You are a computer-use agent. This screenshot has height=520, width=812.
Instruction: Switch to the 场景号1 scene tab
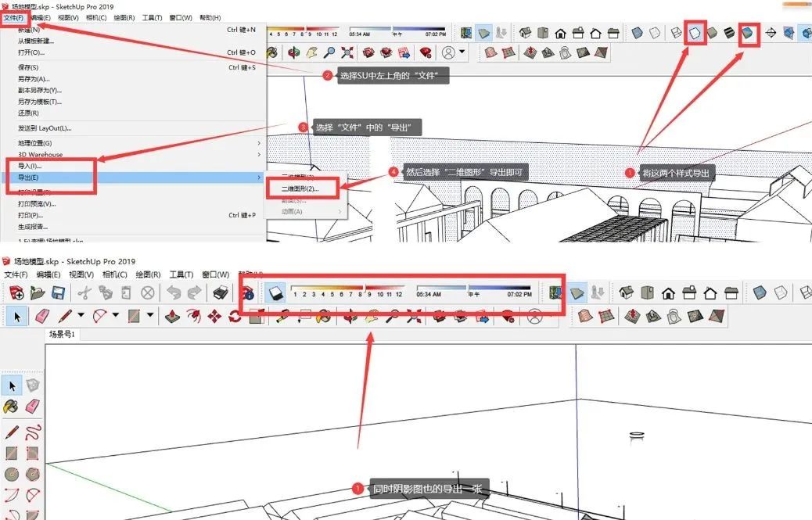(62, 334)
